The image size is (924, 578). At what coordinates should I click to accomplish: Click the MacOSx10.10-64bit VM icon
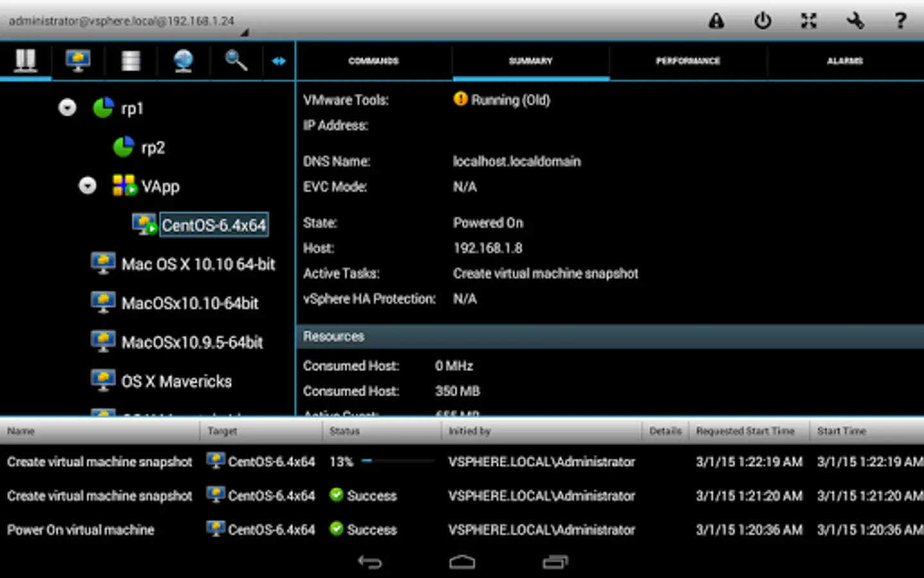(x=103, y=303)
